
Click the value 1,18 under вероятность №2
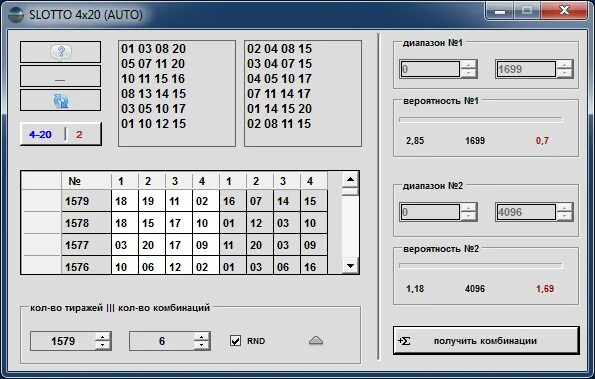click(415, 289)
